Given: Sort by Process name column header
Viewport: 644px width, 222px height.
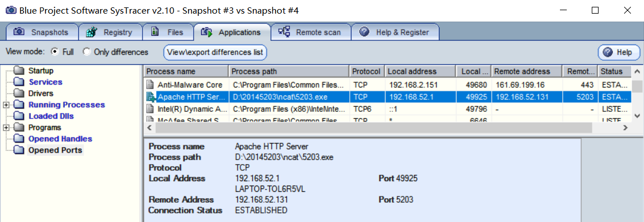Looking at the screenshot, I should point(186,72).
